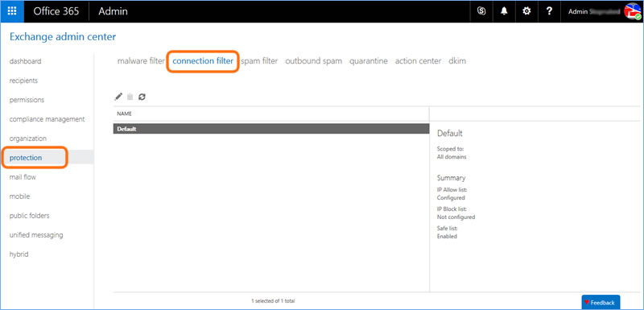Click 'IP Allow list:' label
The width and height of the screenshot is (644, 310).
(452, 190)
